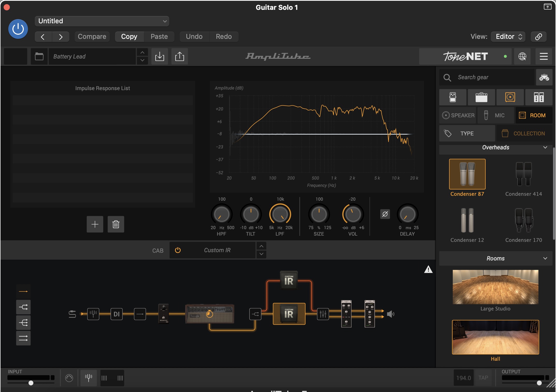Select the TYPE filter tab
The width and height of the screenshot is (556, 392).
pyautogui.click(x=467, y=133)
